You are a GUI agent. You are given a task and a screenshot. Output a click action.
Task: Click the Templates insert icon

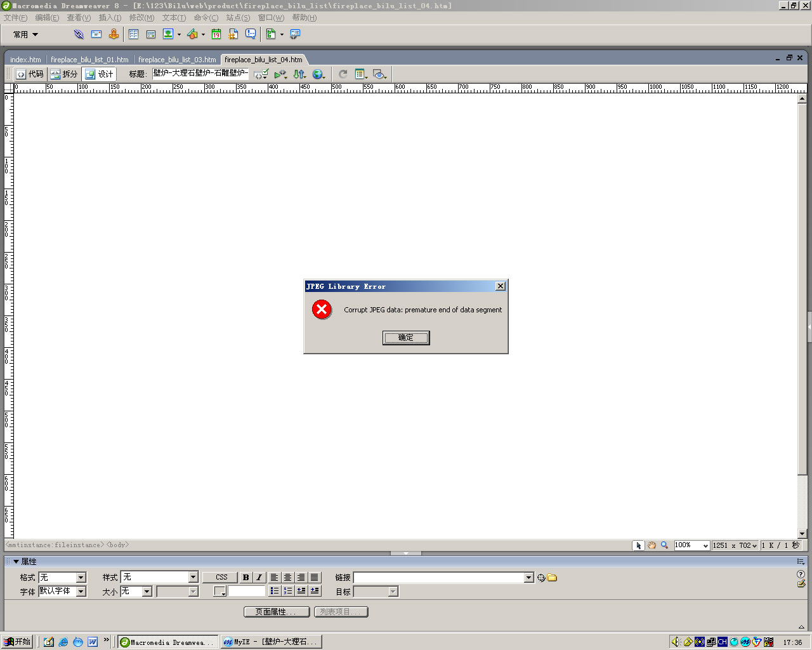pos(271,34)
